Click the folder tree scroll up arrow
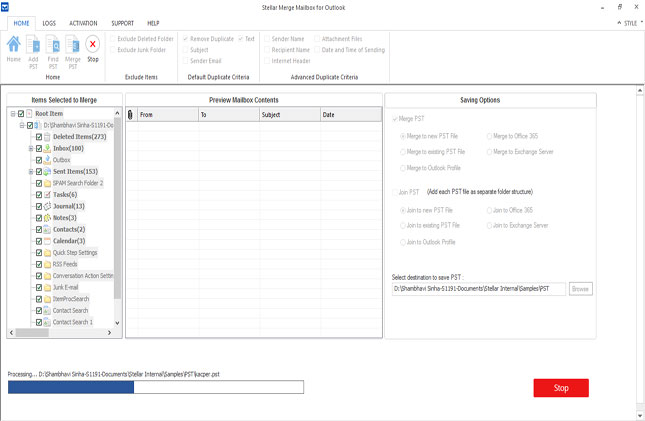This screenshot has height=421, width=645. (x=117, y=113)
